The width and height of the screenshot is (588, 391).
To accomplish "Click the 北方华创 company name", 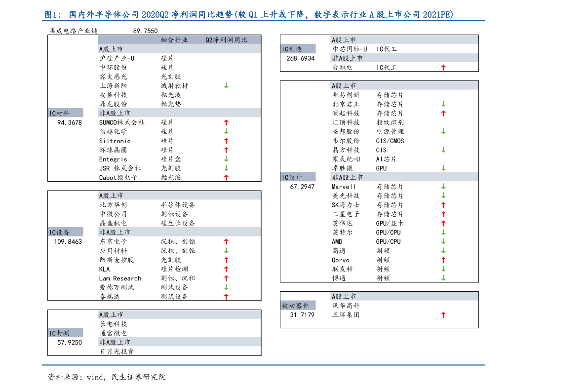I will [113, 205].
